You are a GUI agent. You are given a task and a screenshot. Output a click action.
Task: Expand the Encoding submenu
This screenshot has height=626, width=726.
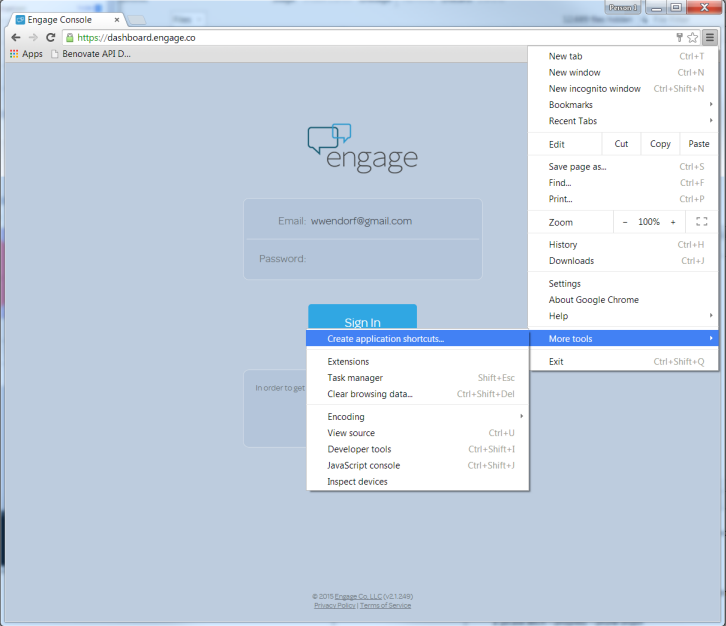418,417
